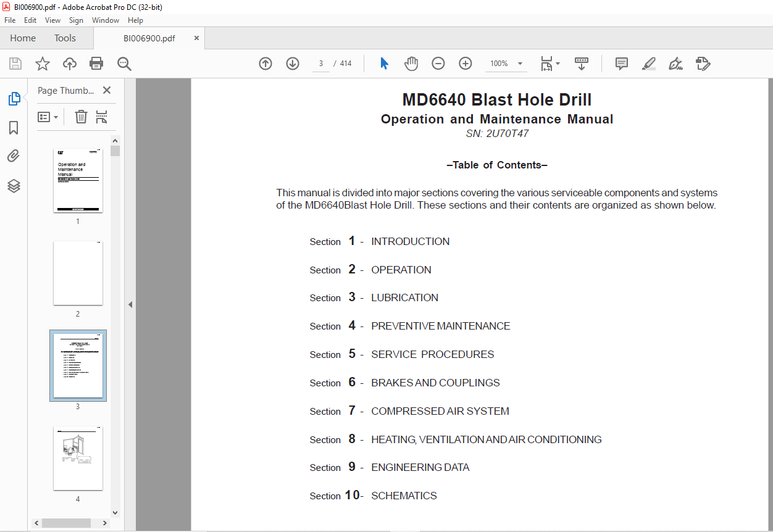
Task: Click the print pages scissors icon in the thumbnails panel
Action: coord(102,117)
